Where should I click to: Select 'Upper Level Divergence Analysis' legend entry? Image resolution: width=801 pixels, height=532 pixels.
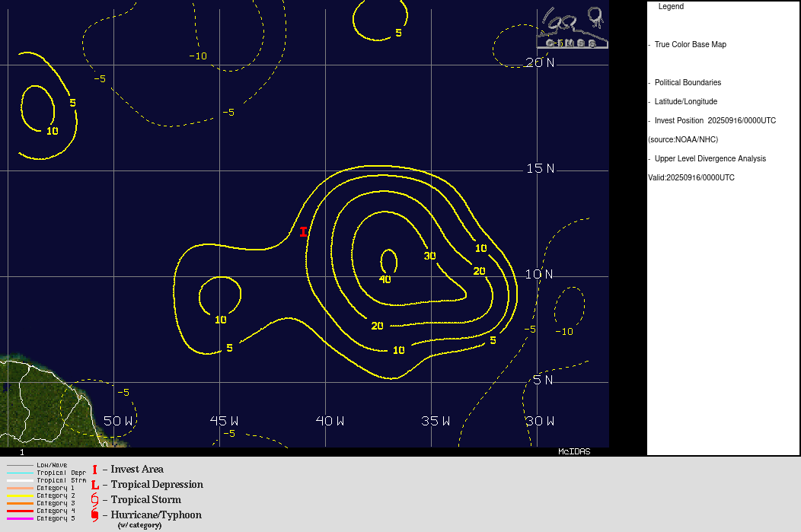click(710, 159)
